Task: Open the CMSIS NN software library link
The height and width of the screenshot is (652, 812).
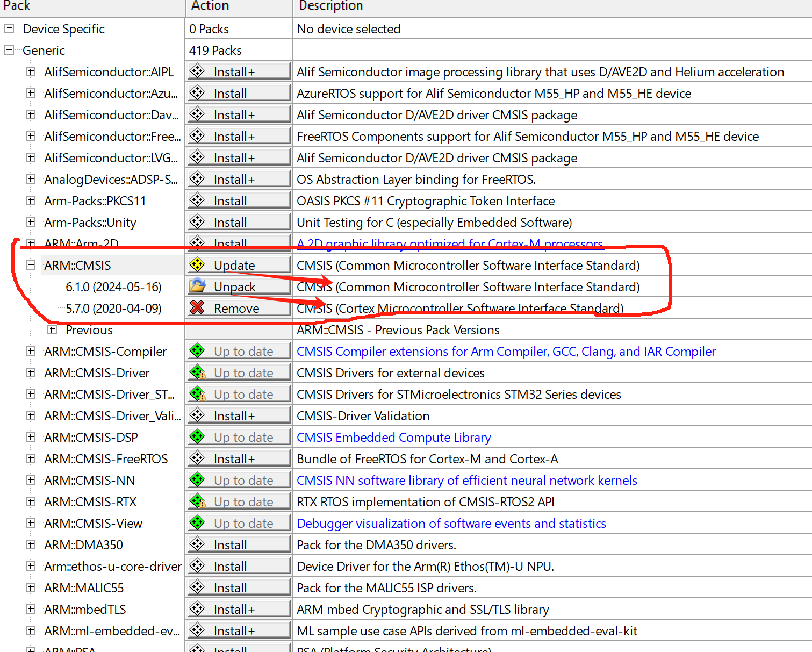Action: pos(467,480)
